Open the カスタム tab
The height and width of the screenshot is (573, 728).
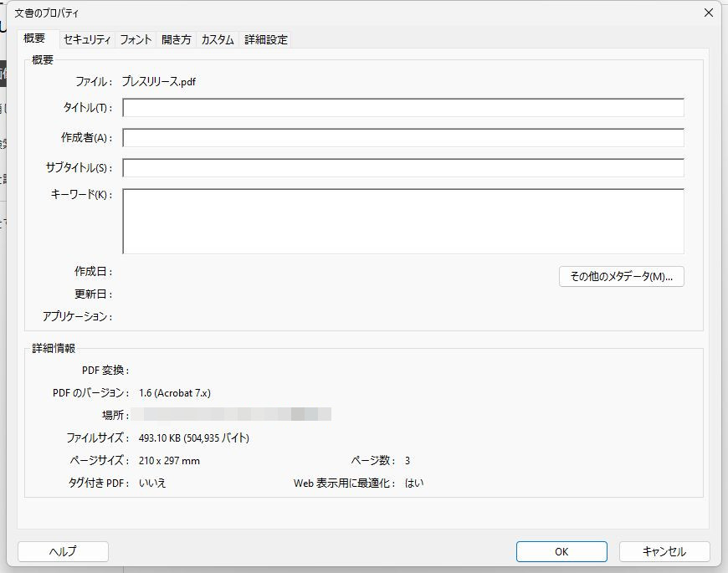coord(216,38)
